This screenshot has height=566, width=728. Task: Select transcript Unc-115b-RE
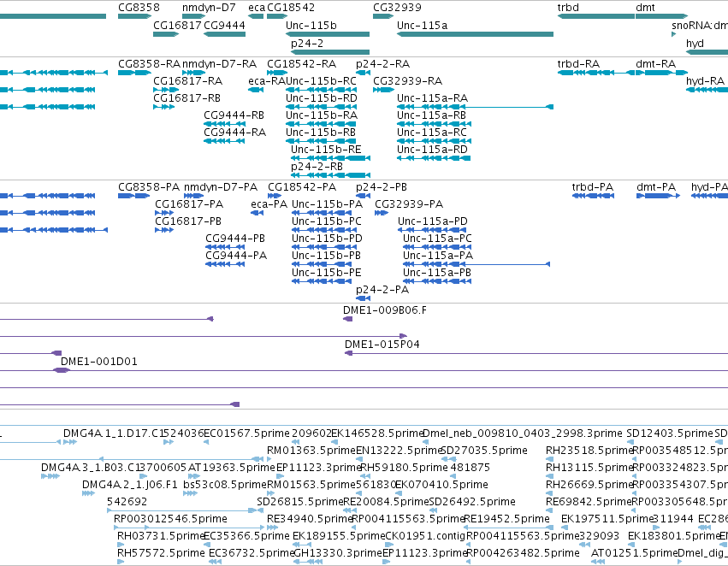click(x=330, y=158)
